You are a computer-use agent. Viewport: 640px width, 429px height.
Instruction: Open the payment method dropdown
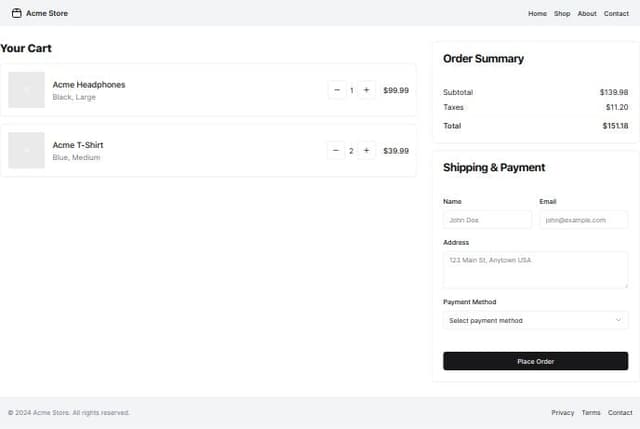tap(535, 320)
